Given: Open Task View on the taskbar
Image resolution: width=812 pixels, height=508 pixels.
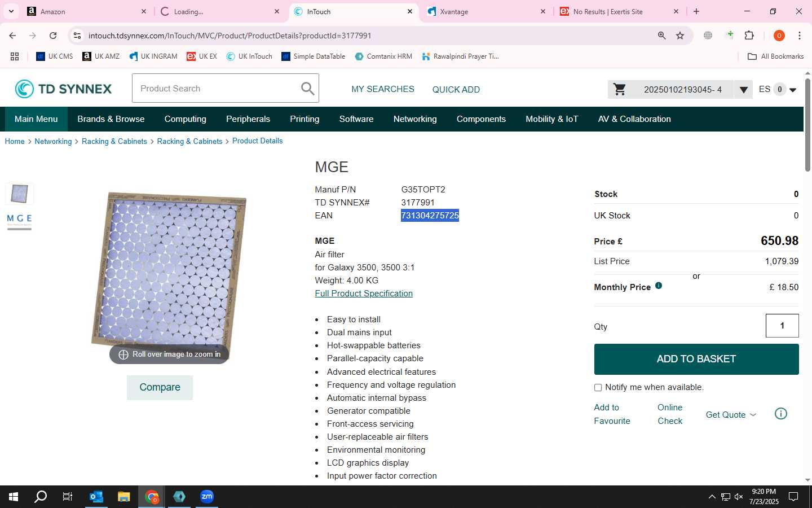Looking at the screenshot, I should 68,497.
